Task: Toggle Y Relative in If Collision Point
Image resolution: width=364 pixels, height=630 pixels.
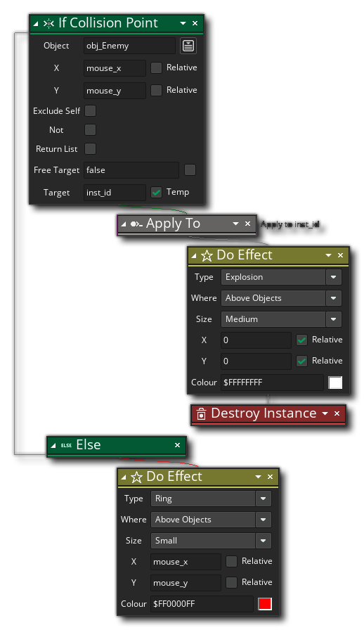Action: (x=156, y=91)
